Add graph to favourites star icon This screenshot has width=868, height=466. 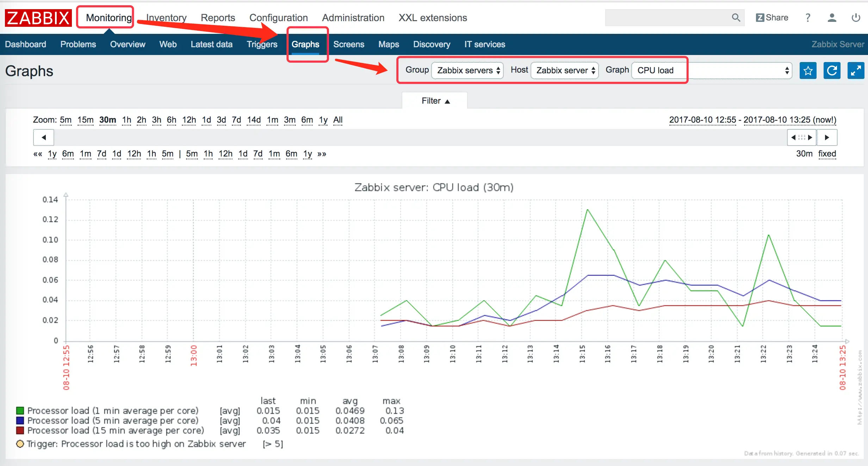coord(808,70)
